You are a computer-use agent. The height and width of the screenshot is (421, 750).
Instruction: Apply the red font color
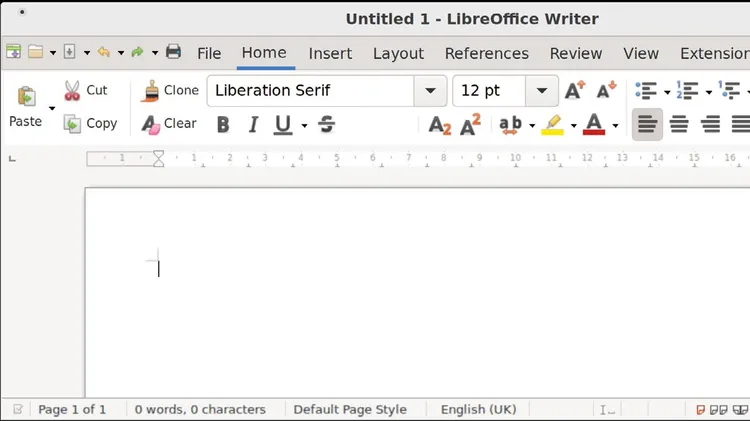click(594, 124)
